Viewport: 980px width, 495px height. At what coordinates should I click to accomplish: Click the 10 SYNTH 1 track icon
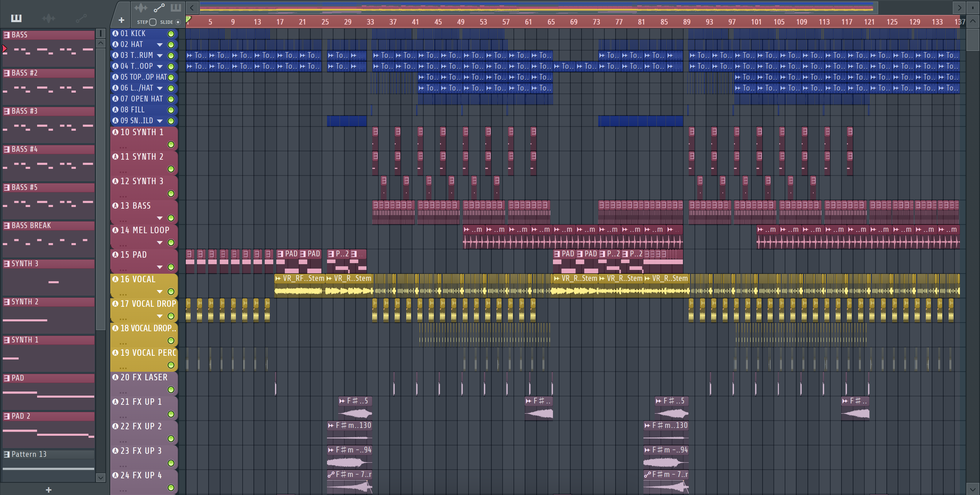(x=115, y=132)
